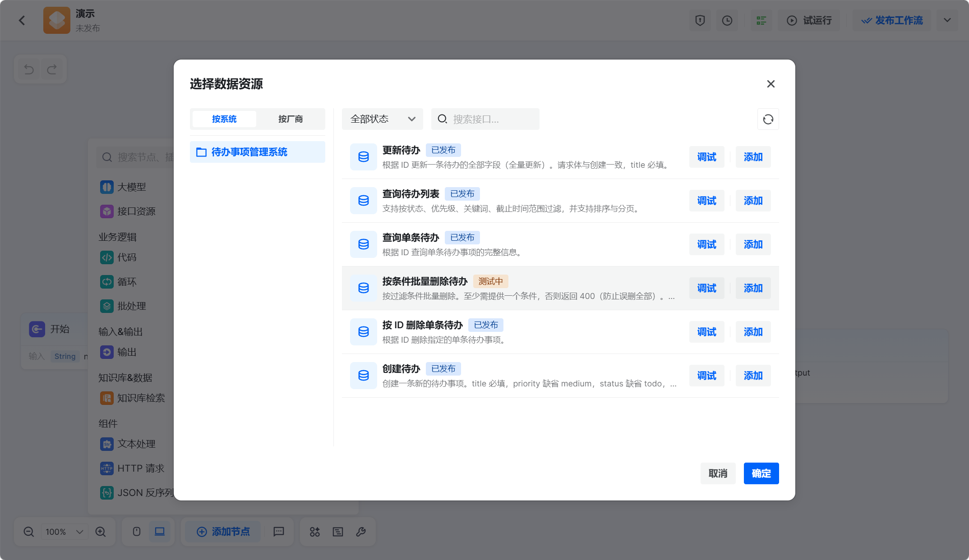This screenshot has height=560, width=969.
Task: Click the redo arrow on the canvas
Action: [x=52, y=69]
